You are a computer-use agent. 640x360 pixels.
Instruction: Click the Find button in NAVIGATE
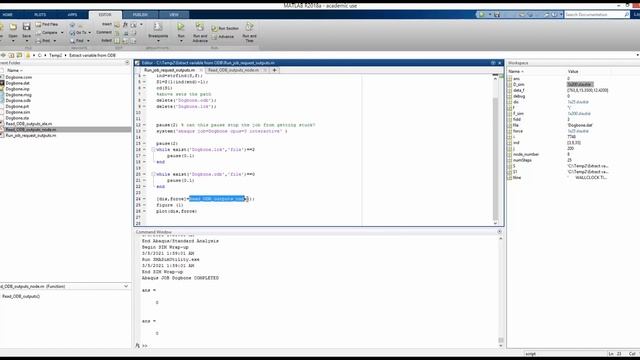click(x=77, y=41)
